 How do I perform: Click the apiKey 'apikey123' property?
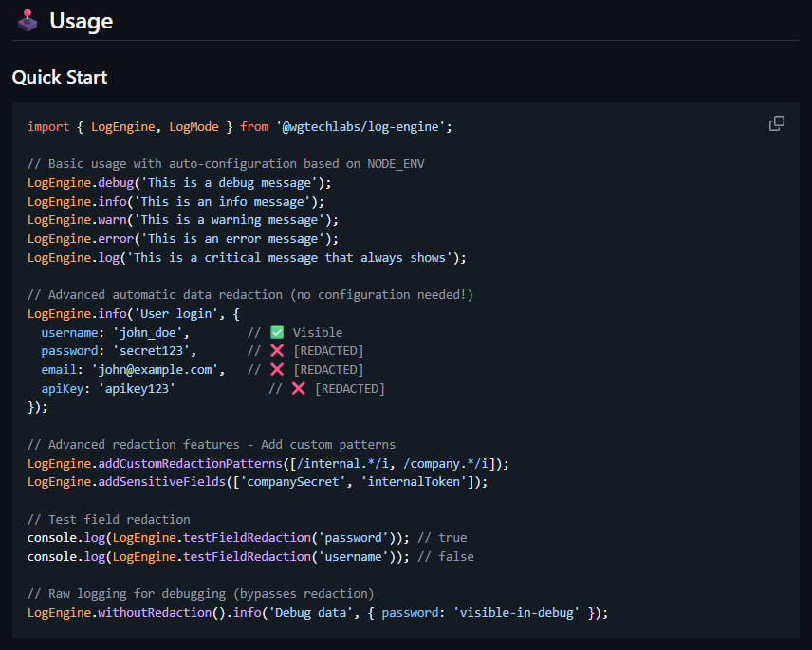coord(108,388)
